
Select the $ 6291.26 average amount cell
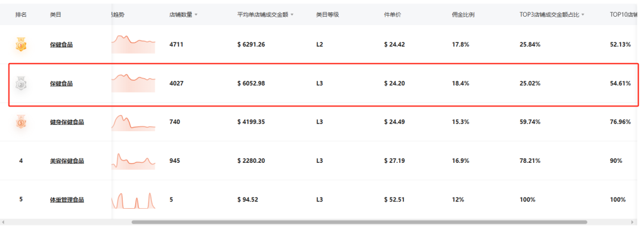pos(251,45)
